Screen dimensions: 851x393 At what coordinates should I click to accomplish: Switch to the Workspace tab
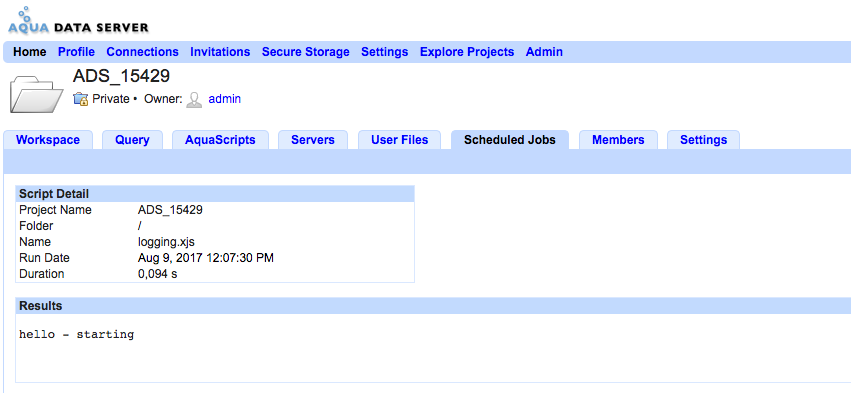pos(48,140)
